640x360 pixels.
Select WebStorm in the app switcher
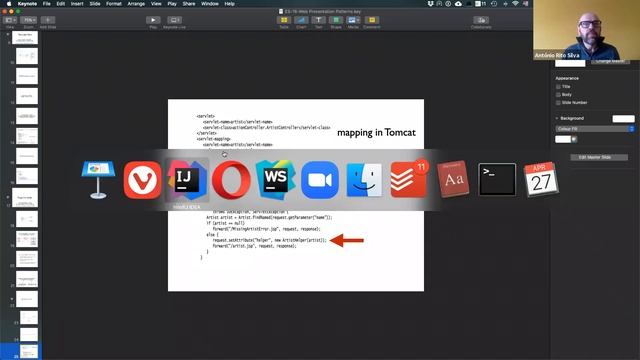276,180
